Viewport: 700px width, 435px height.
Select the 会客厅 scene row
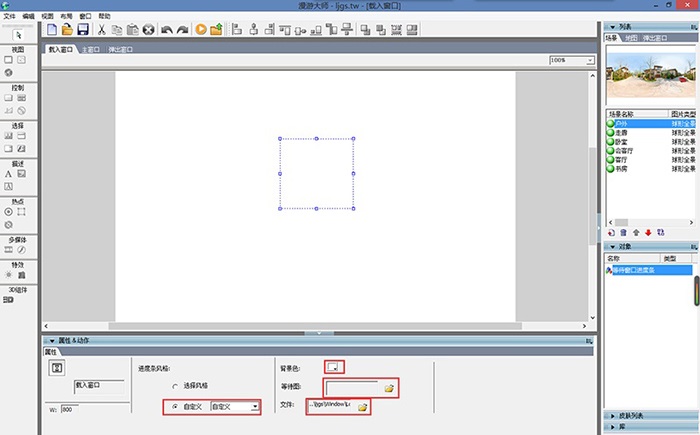(x=650, y=151)
